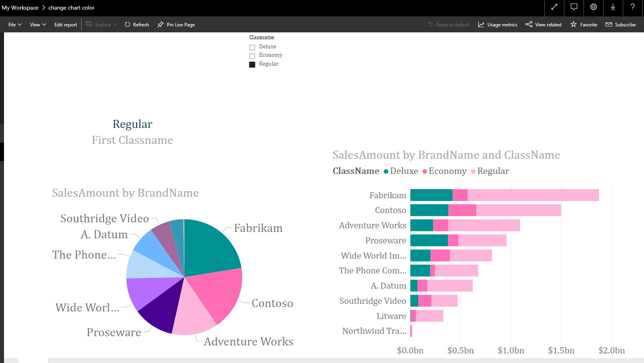The image size is (644, 363).
Task: Click the Pin Live Page pushpin icon
Action: [160, 24]
